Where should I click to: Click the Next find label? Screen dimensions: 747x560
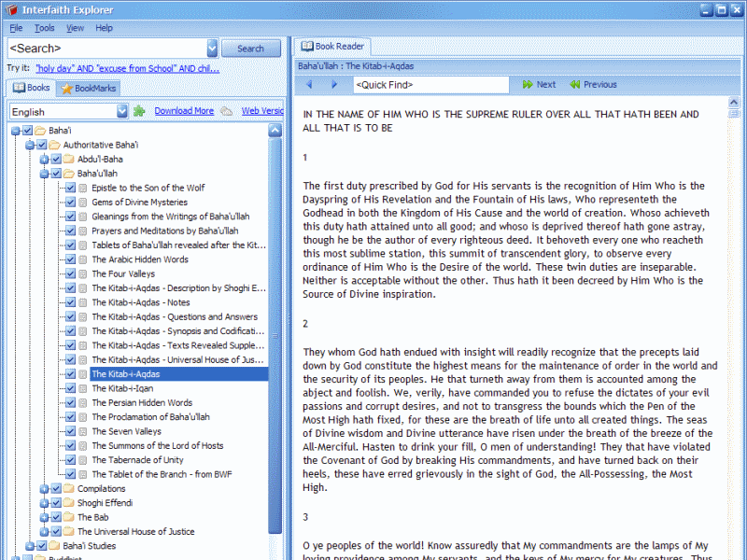coord(546,85)
